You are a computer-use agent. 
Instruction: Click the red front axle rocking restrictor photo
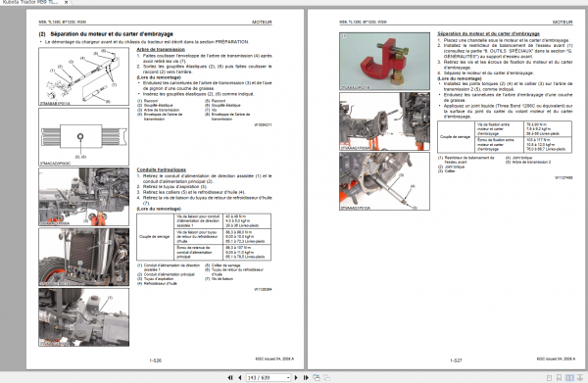[x=384, y=61]
